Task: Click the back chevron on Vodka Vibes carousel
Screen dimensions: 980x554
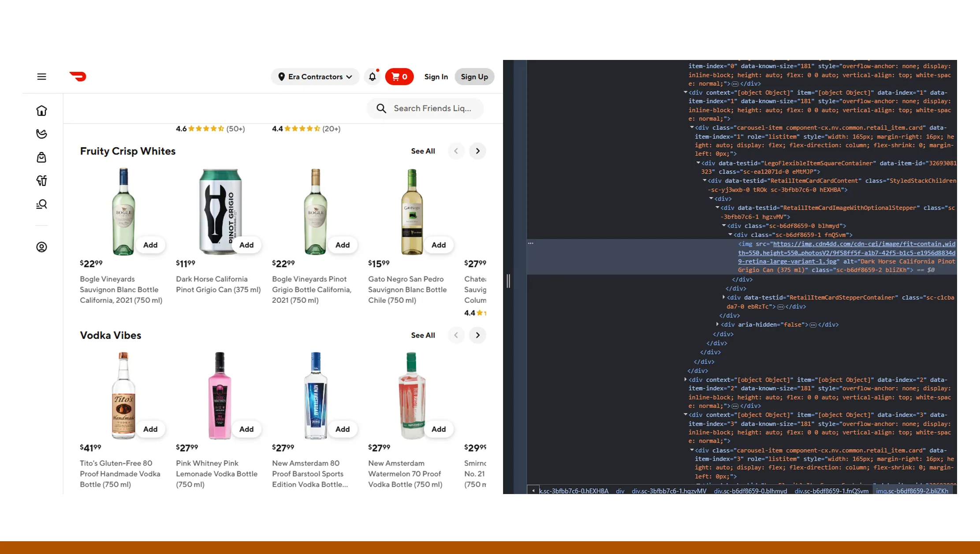Action: point(456,335)
